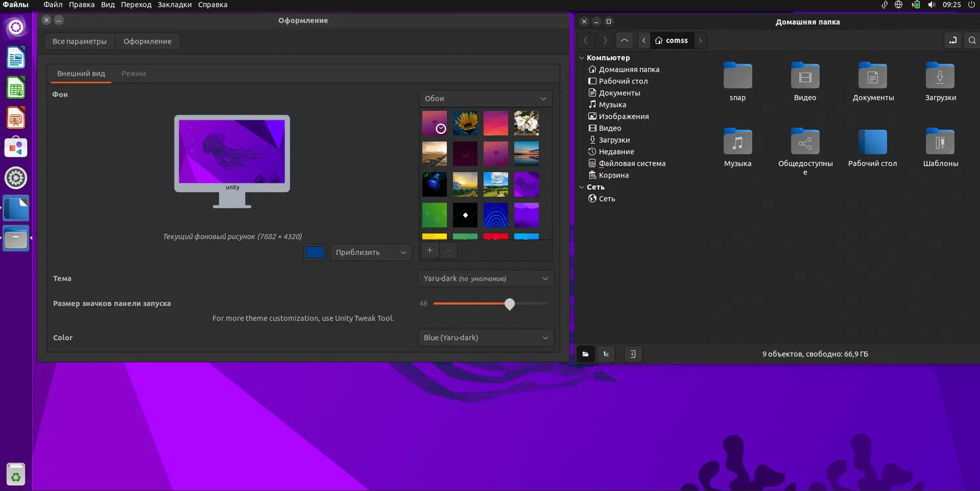Open the Обои background source dropdown
Screen dimensions: 980x491
(485, 99)
